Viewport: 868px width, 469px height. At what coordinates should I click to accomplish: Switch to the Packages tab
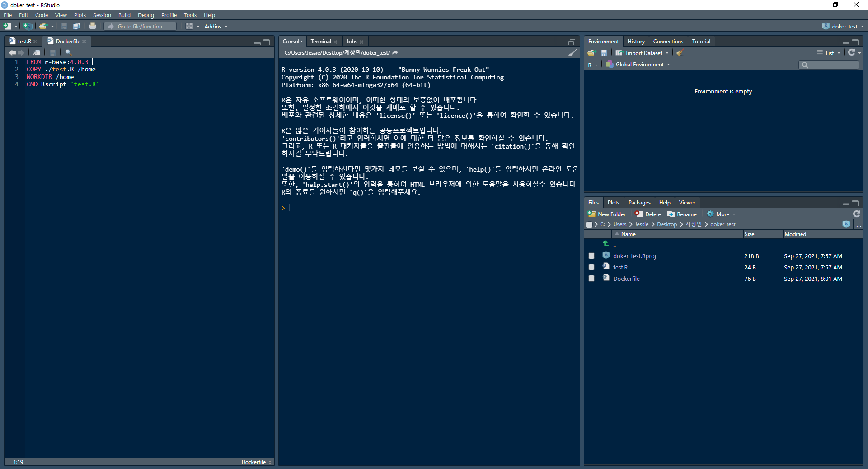[639, 203]
